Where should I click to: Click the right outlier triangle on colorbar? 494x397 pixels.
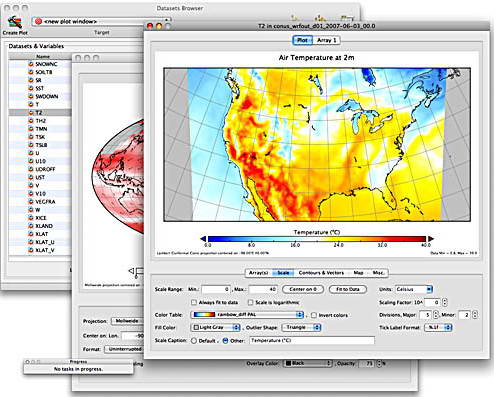430,239
